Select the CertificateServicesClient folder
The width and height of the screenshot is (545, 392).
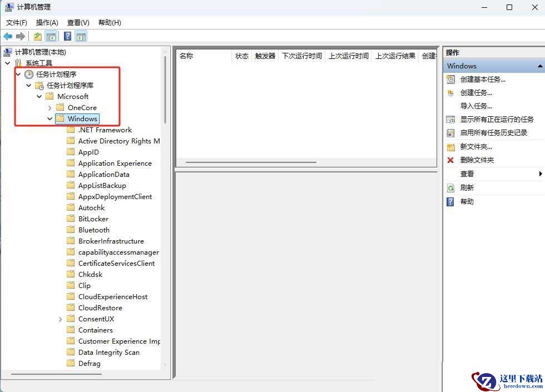coord(116,264)
